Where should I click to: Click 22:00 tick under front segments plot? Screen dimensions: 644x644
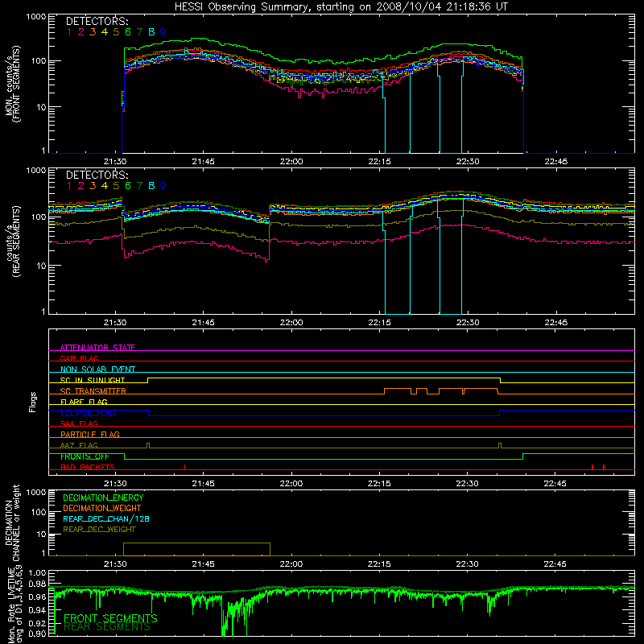(x=291, y=162)
